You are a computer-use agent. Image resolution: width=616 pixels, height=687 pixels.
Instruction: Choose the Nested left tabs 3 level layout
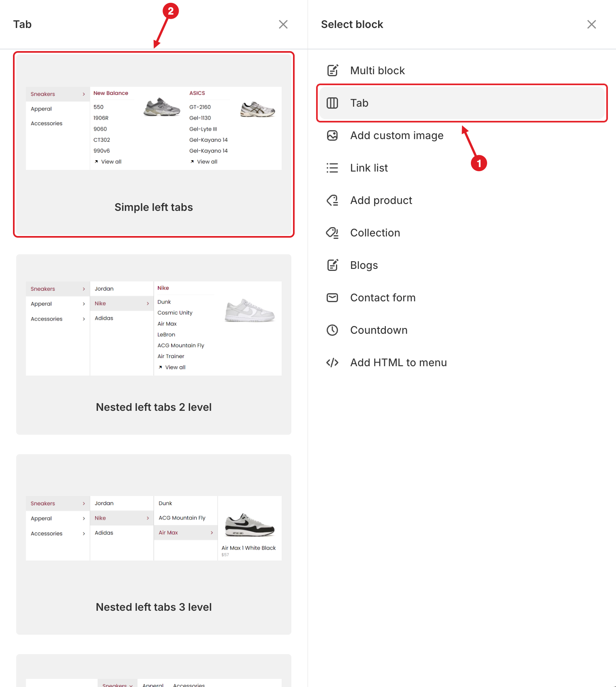click(x=154, y=544)
